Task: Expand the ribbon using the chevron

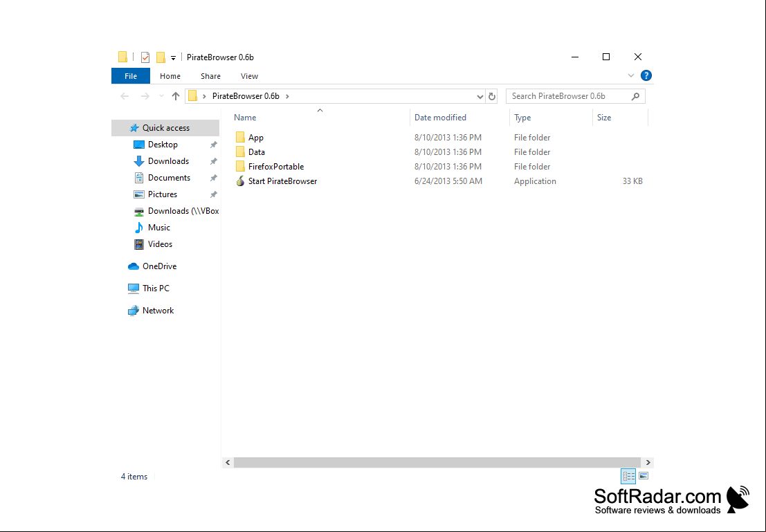Action: 630,75
